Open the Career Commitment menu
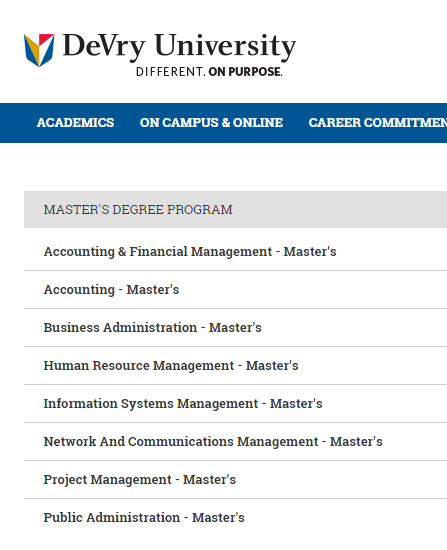Image resolution: width=447 pixels, height=550 pixels. coord(378,123)
